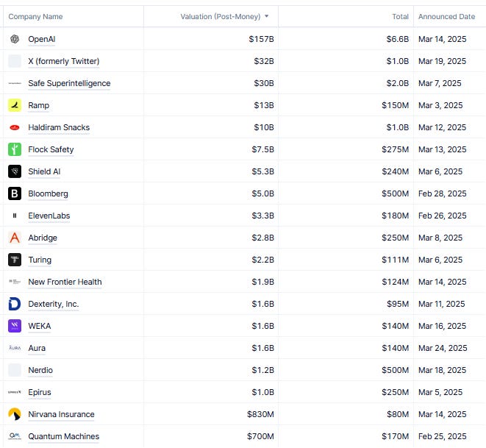486x448 pixels.
Task: Toggle Valuation (Post-Money) sort arrow
Action: point(267,16)
